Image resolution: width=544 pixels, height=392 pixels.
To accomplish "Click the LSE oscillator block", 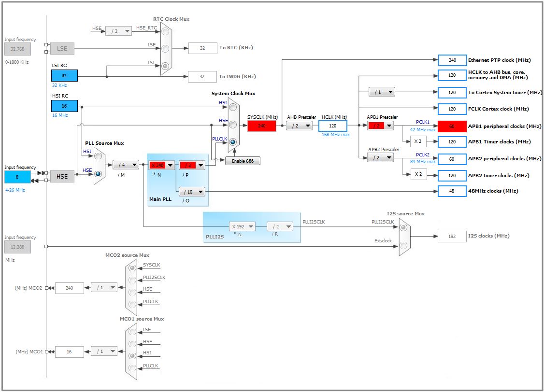I will [x=62, y=49].
